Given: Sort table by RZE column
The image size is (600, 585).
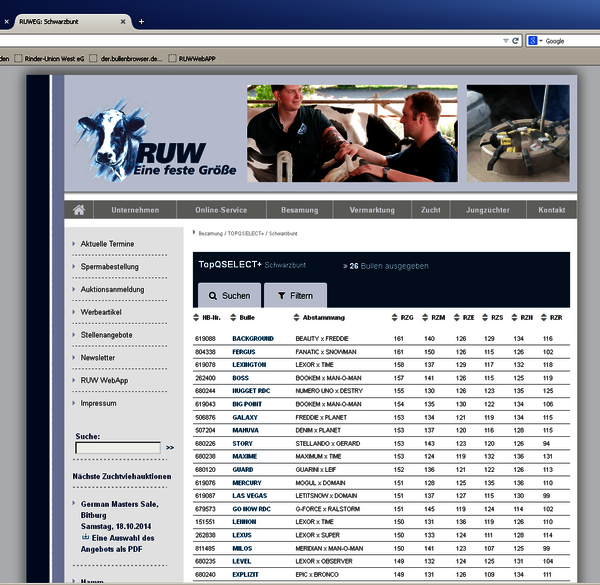Looking at the screenshot, I should coord(464,318).
